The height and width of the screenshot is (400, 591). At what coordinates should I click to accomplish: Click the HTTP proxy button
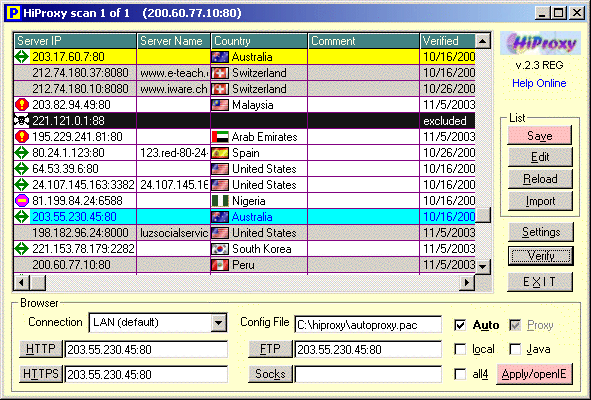41,349
